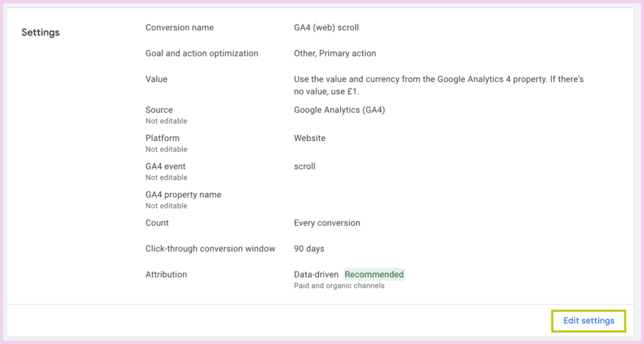Click the Platform label
Screen dimensions: 644x344
[x=162, y=138]
